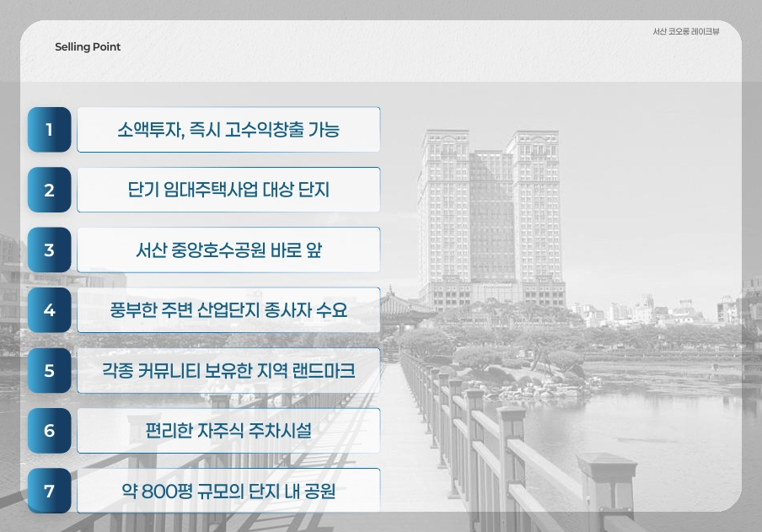The image size is (762, 532).
Task: Click the number 4 badge
Action: (49, 309)
